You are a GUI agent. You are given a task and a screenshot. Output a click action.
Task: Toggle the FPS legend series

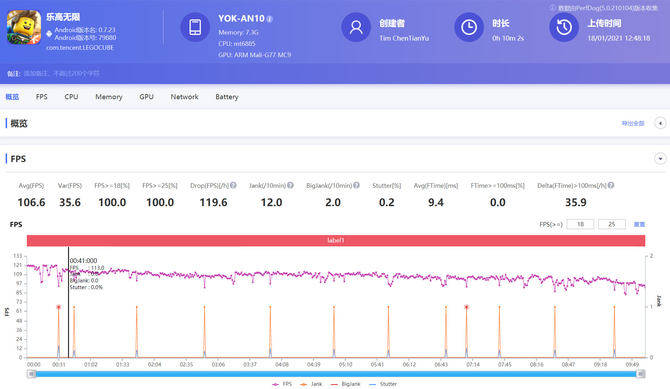click(x=282, y=384)
